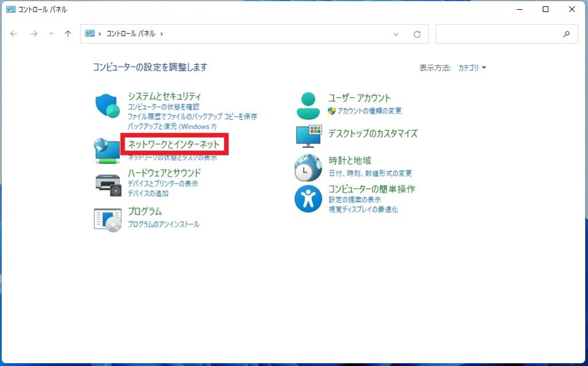The image size is (588, 366).
Task: Refresh the page with the refresh icon
Action: coord(417,34)
